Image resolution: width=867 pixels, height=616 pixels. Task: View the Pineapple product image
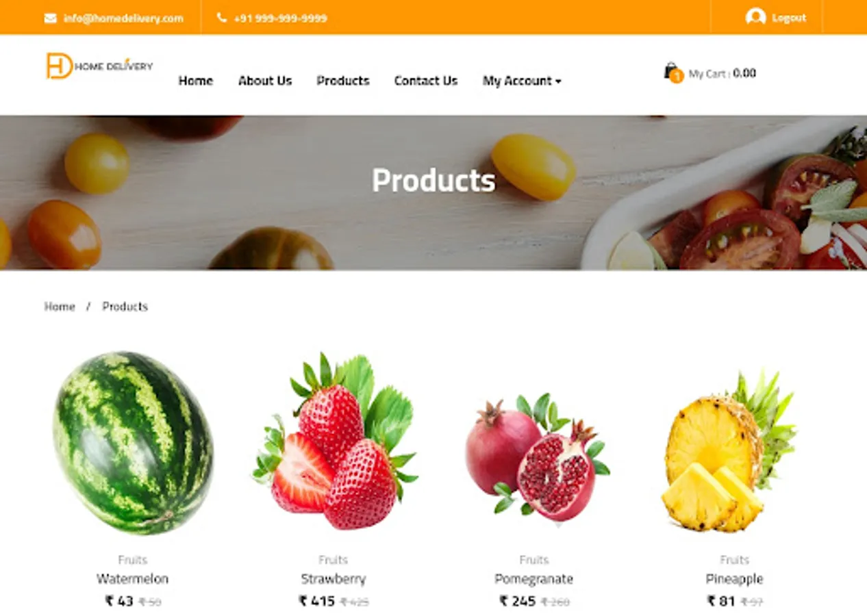point(730,452)
